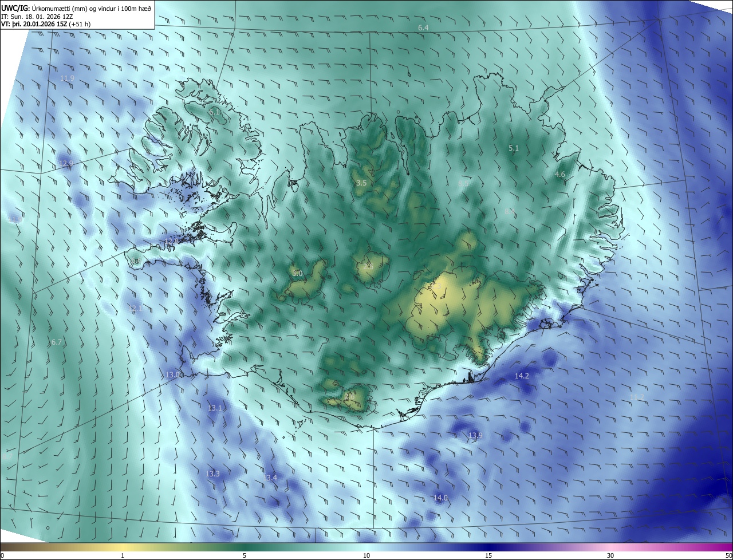Click the 30 label on the color scale
Image resolution: width=733 pixels, height=560 pixels.
click(x=610, y=556)
